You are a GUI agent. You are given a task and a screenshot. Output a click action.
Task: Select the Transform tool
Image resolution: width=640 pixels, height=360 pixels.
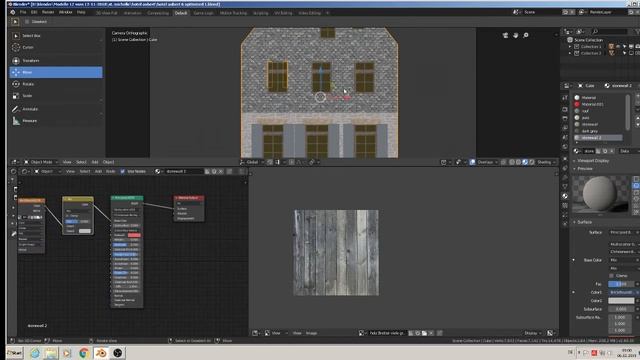coord(56,60)
